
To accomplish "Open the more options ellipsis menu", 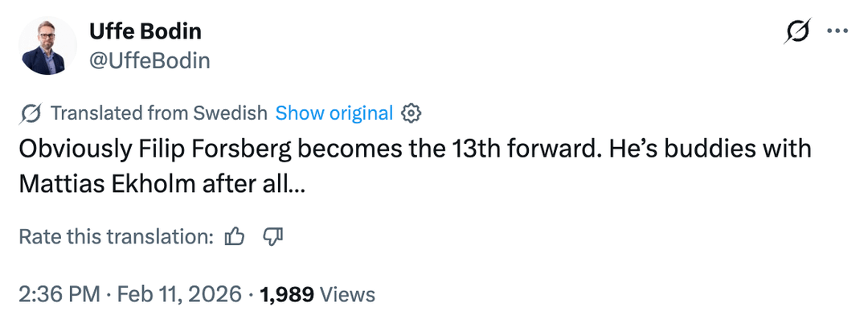I will click(837, 31).
